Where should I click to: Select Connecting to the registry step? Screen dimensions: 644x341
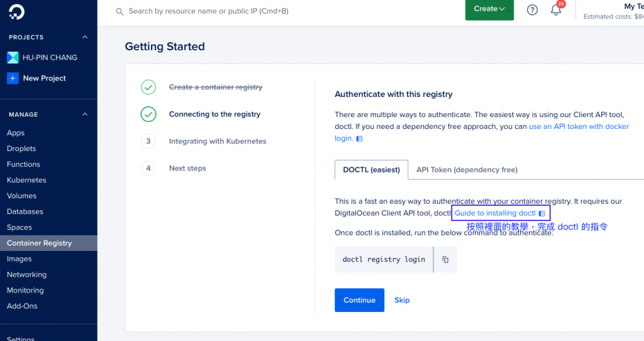point(215,115)
